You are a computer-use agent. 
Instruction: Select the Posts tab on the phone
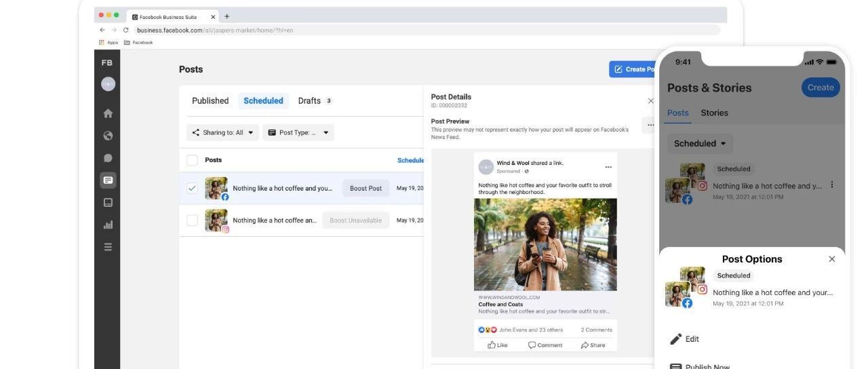click(x=678, y=113)
